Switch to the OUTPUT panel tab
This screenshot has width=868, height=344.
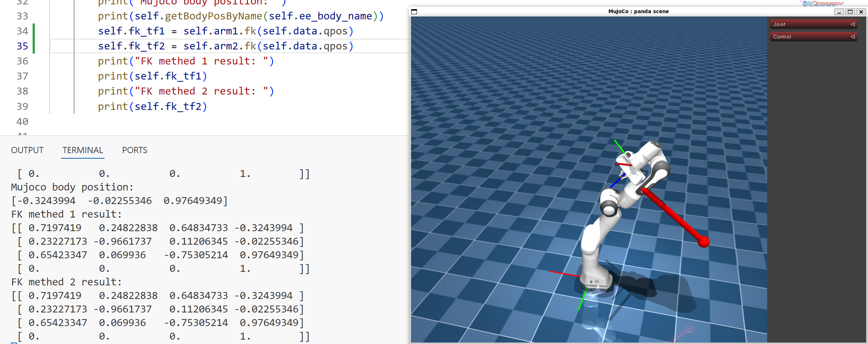[x=27, y=150]
